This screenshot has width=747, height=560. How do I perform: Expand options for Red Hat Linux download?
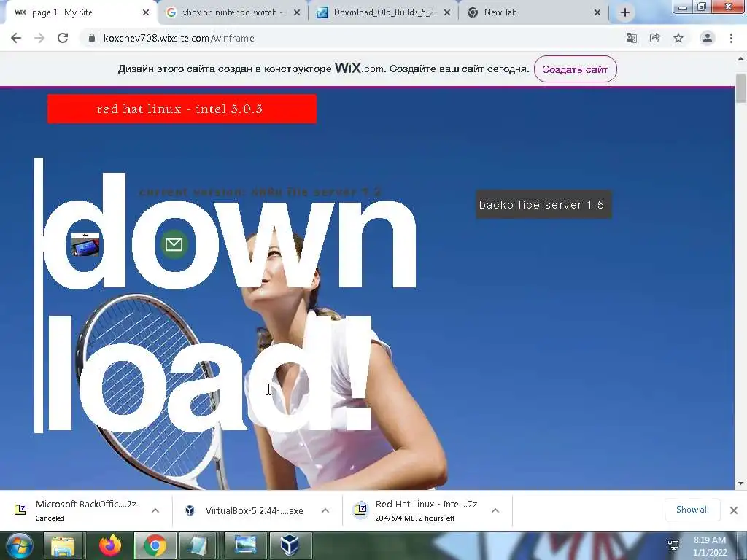click(495, 510)
